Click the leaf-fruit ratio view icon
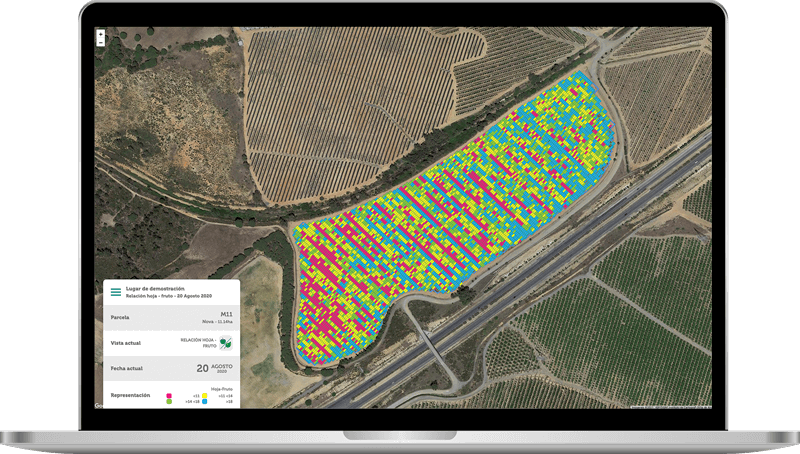Screen dimensions: 800x454 226,343
